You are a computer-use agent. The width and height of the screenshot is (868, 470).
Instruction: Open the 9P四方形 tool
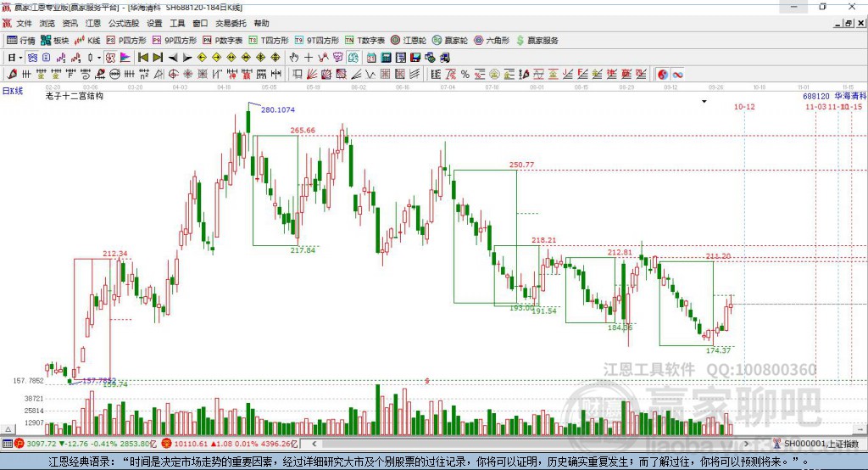point(175,41)
